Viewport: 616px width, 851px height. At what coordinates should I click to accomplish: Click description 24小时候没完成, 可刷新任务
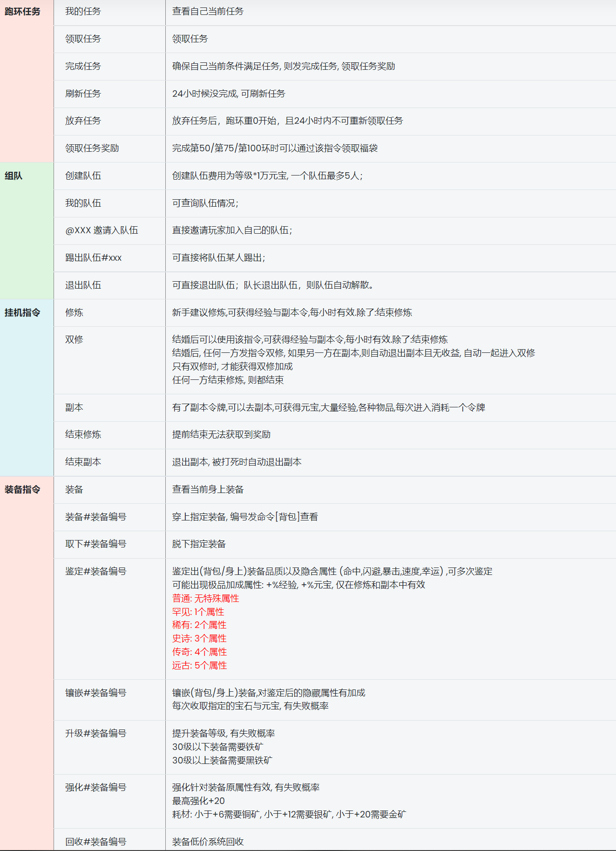[x=229, y=94]
